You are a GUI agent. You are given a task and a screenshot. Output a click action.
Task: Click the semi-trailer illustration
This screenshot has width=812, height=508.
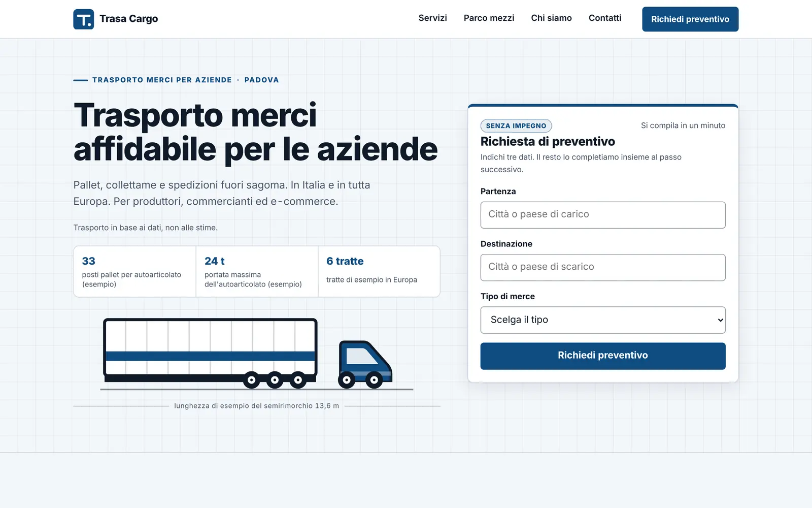(x=210, y=353)
